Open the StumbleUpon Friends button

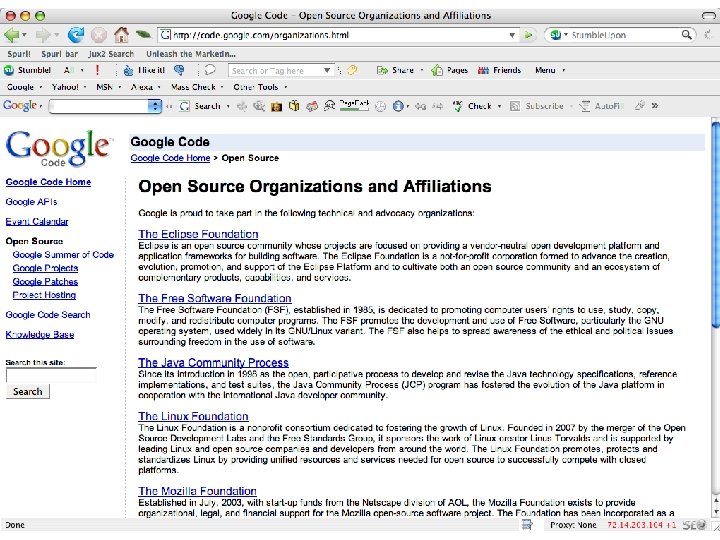click(x=499, y=70)
